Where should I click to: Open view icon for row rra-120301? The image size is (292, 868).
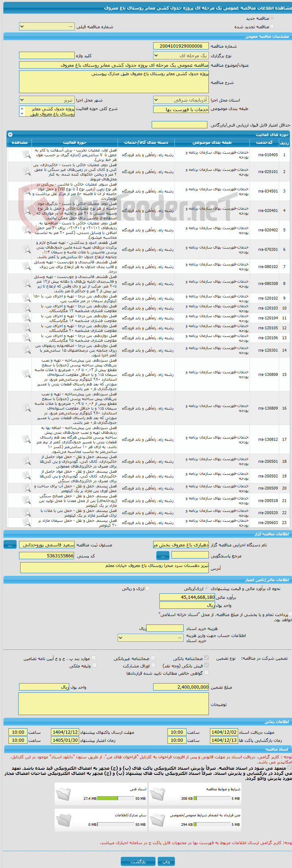click(x=26, y=350)
